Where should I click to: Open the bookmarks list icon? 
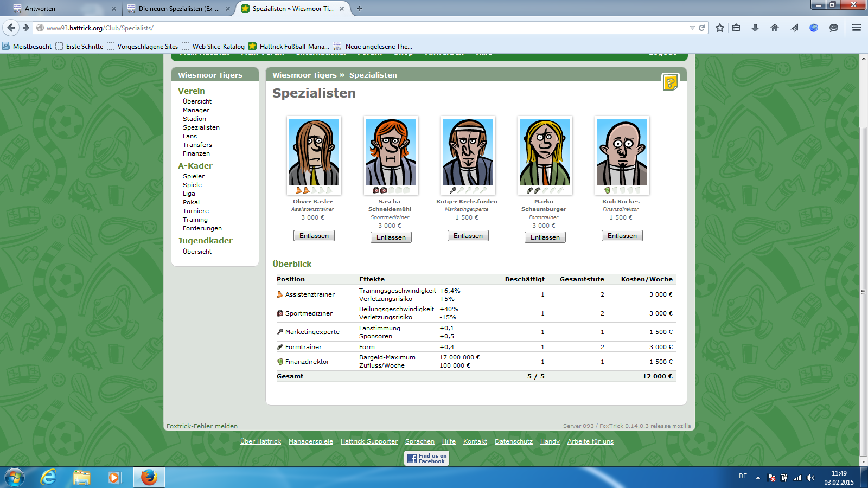736,28
